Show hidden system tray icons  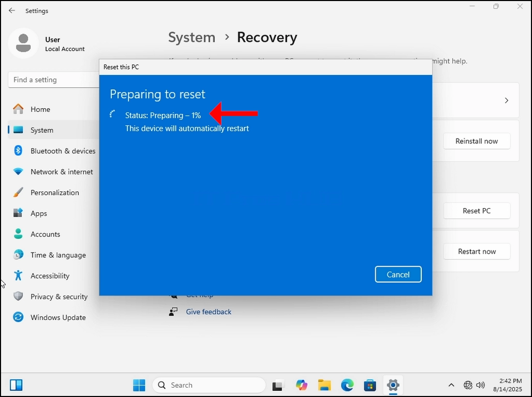point(451,385)
